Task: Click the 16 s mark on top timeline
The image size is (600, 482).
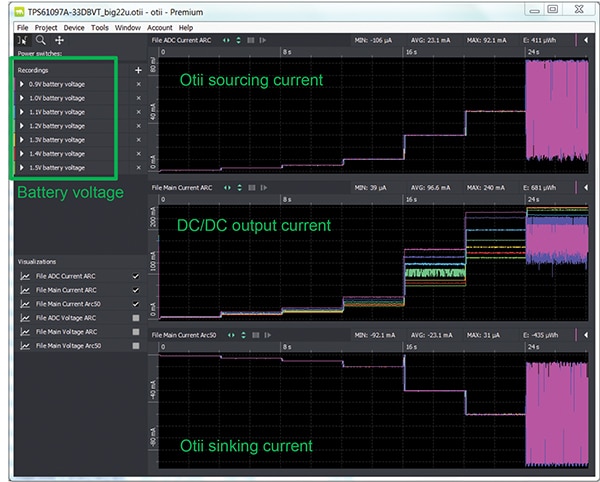Action: [x=406, y=51]
